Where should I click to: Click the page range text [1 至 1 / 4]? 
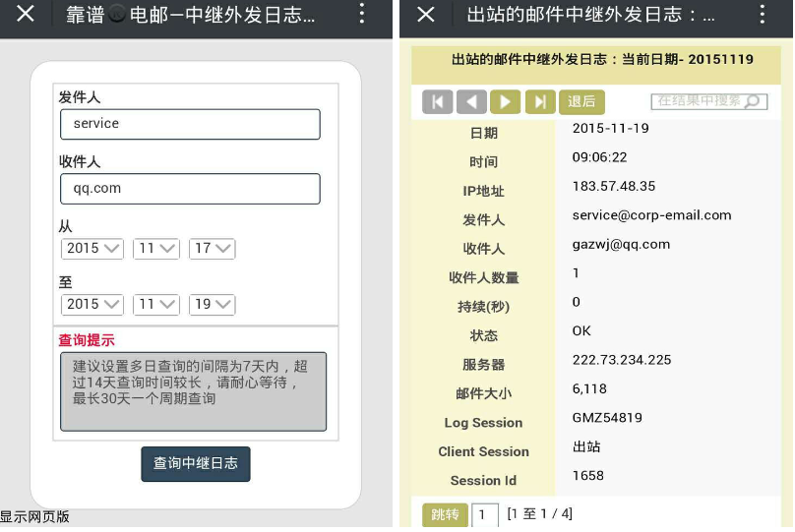tap(539, 513)
